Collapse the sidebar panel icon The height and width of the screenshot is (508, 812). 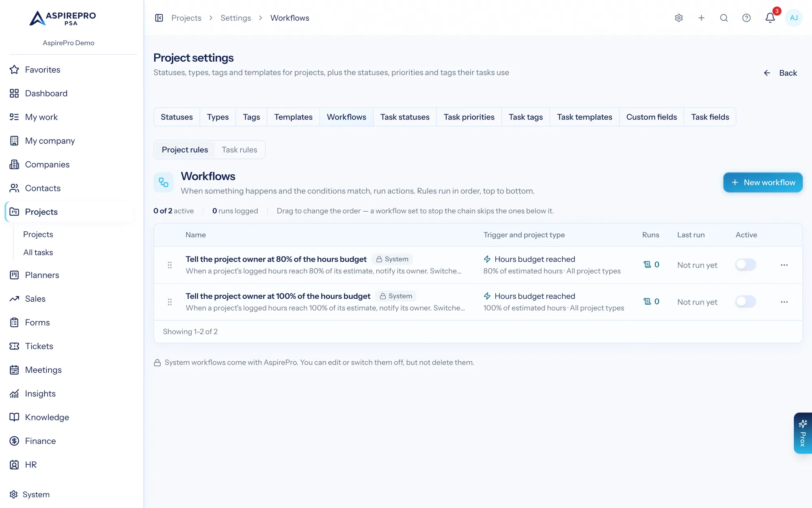pyautogui.click(x=159, y=18)
